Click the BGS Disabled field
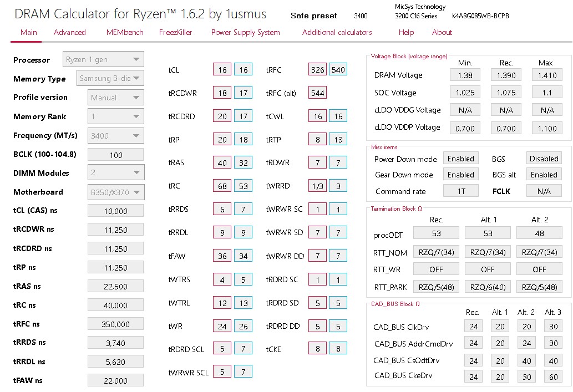 coord(544,159)
